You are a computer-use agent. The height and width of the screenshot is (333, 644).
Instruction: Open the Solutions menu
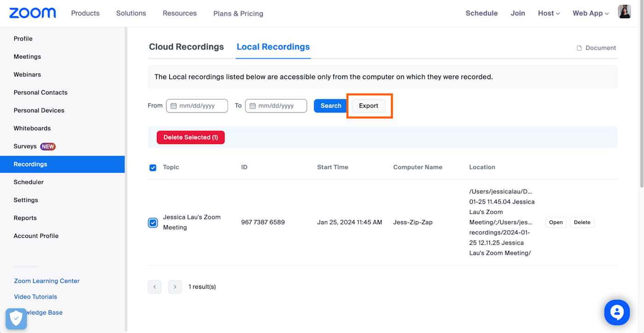pyautogui.click(x=131, y=13)
